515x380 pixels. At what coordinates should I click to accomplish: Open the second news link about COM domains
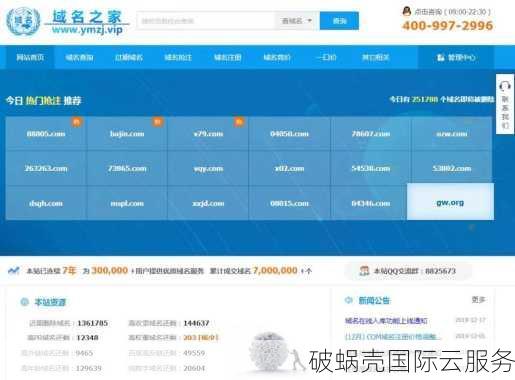392,336
